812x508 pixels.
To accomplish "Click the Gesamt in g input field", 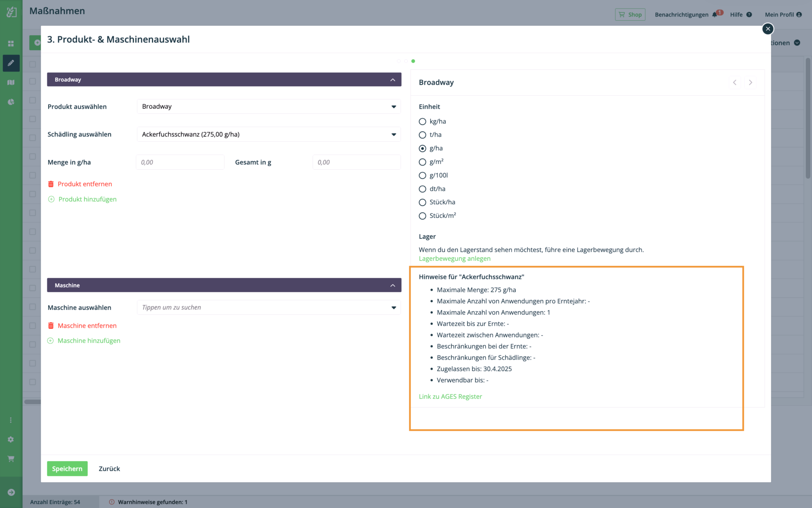I will click(357, 163).
